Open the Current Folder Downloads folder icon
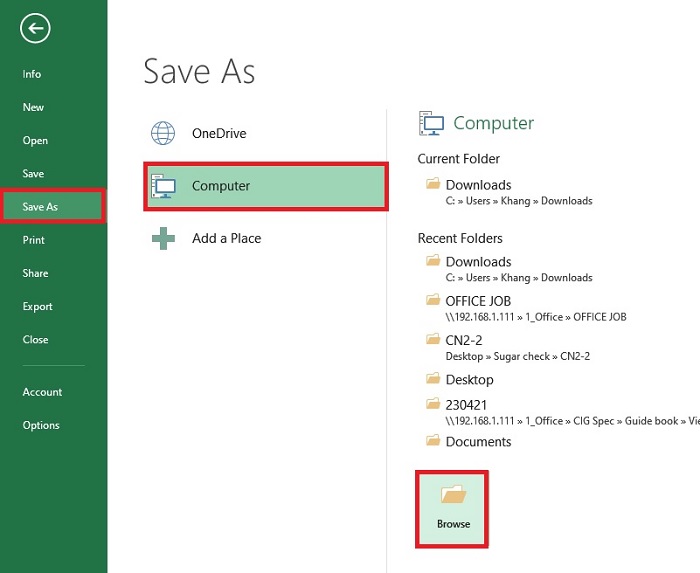The height and width of the screenshot is (573, 700). tap(433, 184)
